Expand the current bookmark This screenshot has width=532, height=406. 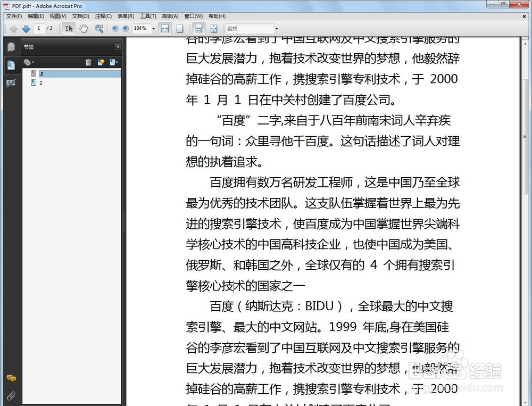113,62
